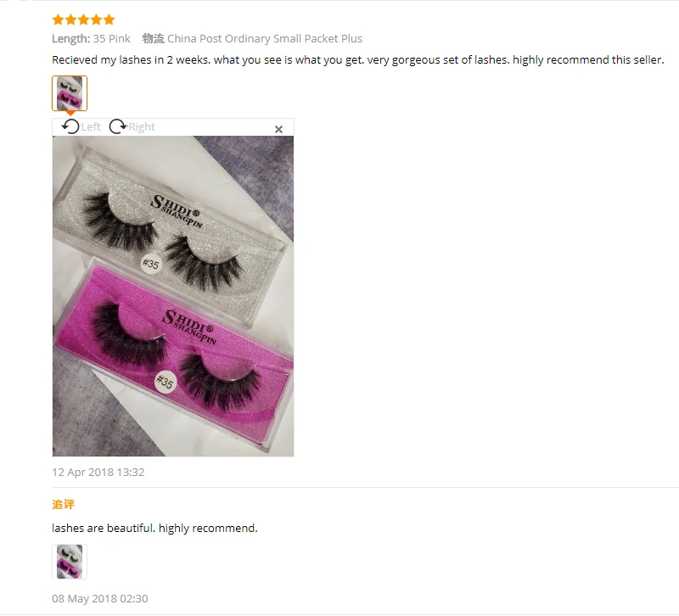Click the 'lashes are beautiful' follow-up comment
This screenshot has width=679, height=616.
click(154, 528)
